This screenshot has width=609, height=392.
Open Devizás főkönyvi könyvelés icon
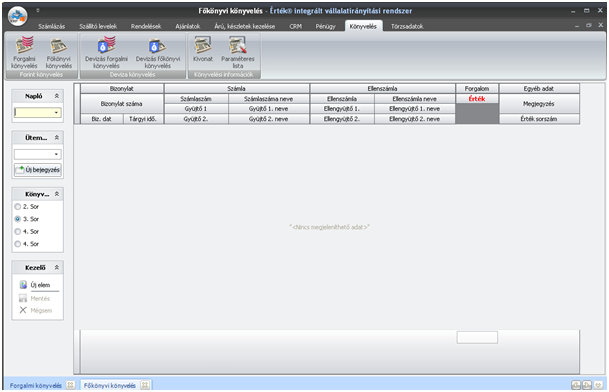click(158, 52)
